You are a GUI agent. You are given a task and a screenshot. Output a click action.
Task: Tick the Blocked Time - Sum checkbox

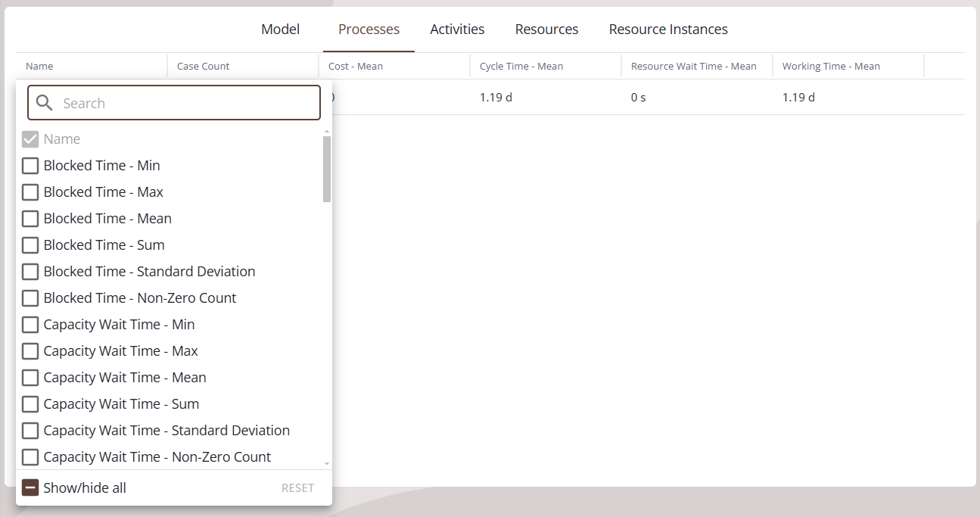coord(30,245)
